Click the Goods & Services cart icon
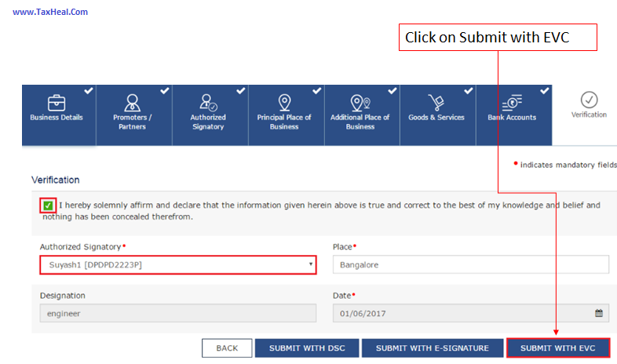Viewport: 617px width, 364px height. tap(436, 102)
